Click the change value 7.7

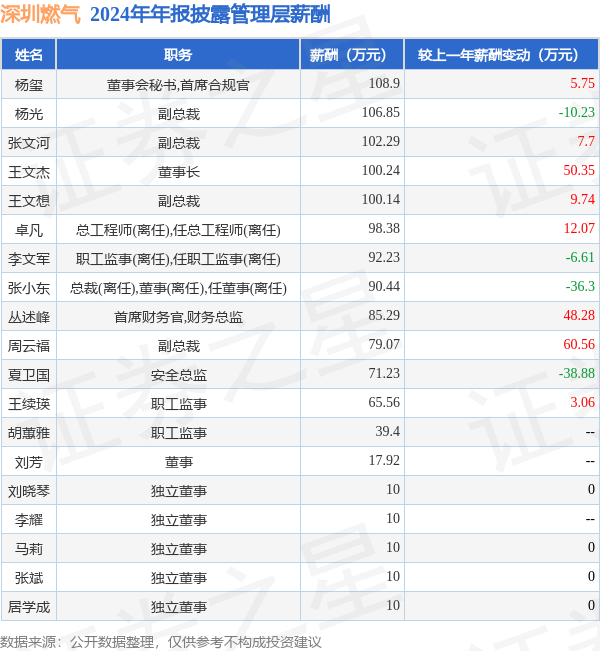coord(586,141)
